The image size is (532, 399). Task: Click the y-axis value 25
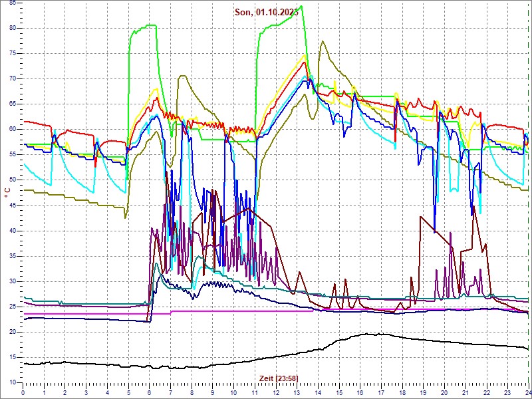pyautogui.click(x=13, y=307)
